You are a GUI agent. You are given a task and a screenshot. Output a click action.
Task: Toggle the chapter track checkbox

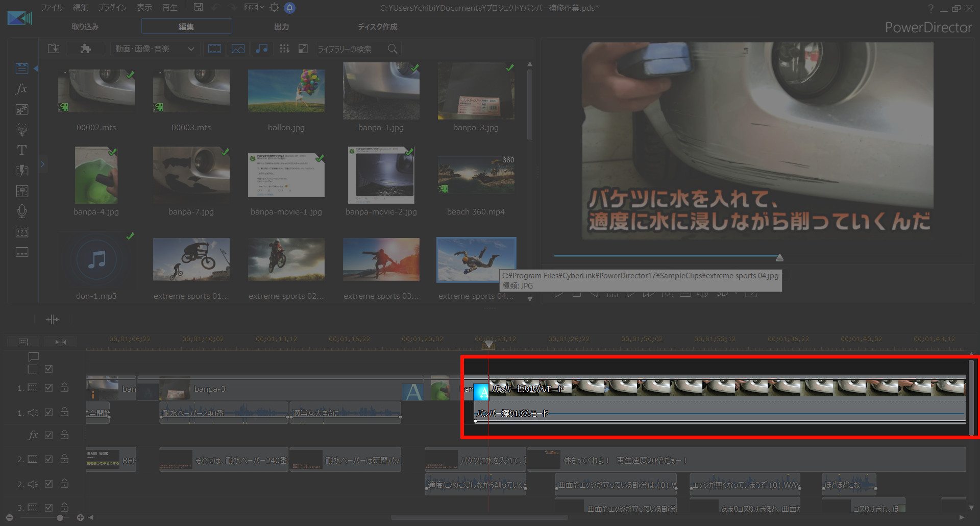pos(49,369)
